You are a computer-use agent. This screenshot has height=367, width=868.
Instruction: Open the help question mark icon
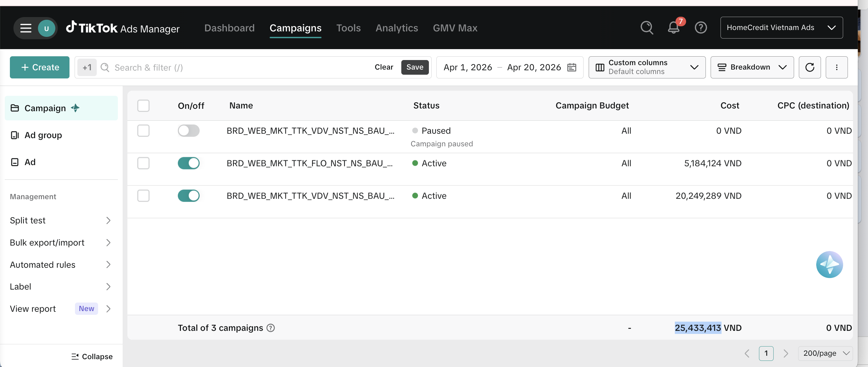pyautogui.click(x=701, y=28)
